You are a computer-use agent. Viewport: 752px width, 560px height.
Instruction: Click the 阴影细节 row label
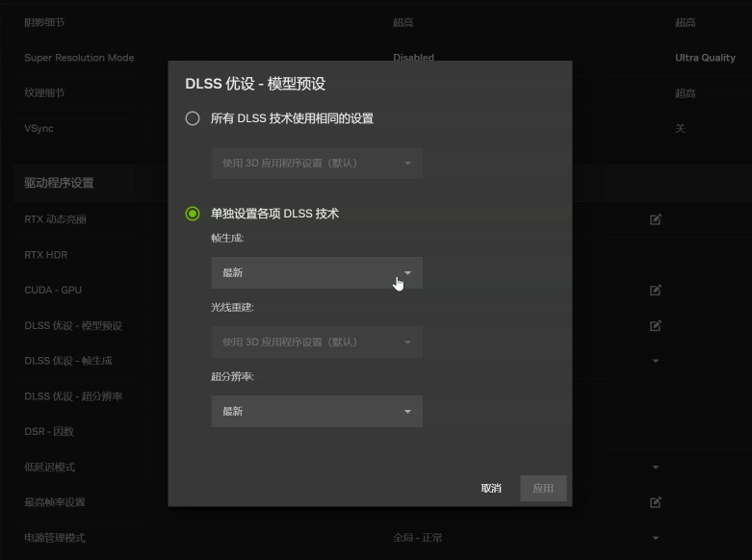[x=44, y=22]
